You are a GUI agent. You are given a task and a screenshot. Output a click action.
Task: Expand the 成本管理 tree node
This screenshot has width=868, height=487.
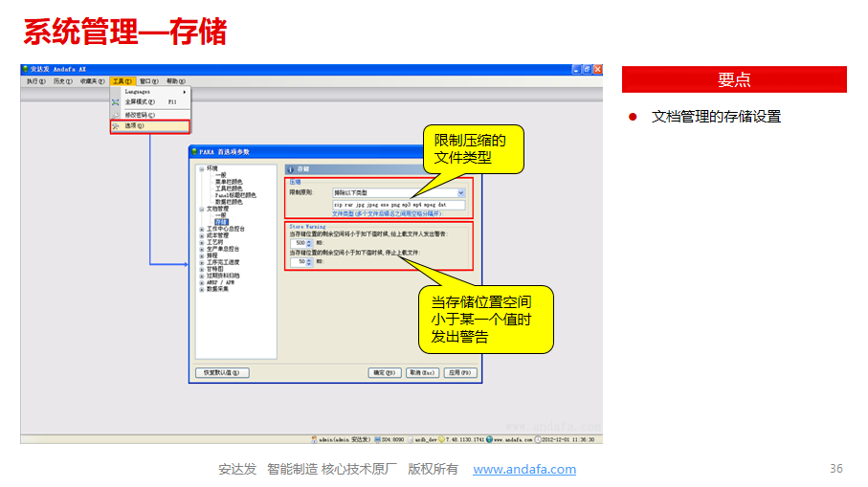(x=202, y=235)
